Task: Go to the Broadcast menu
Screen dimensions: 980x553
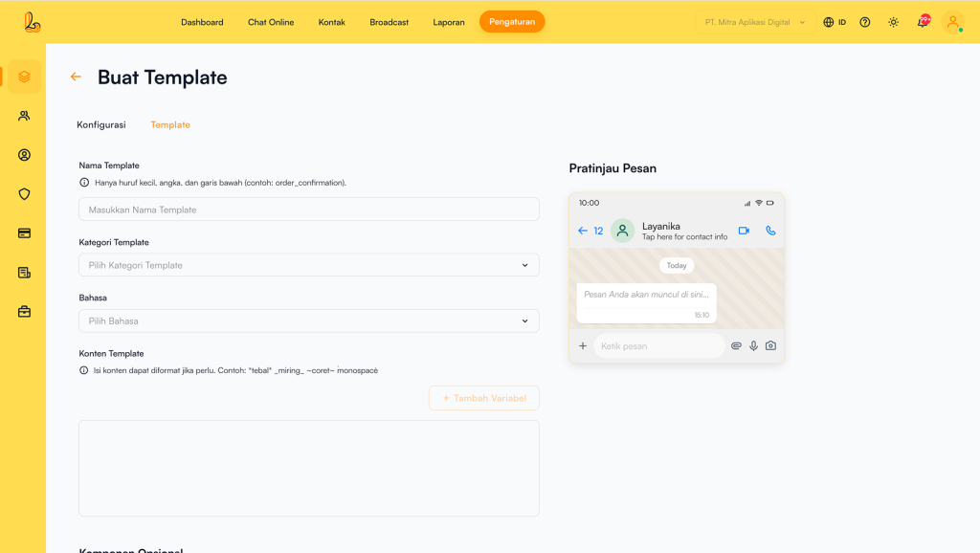Action: (x=389, y=22)
